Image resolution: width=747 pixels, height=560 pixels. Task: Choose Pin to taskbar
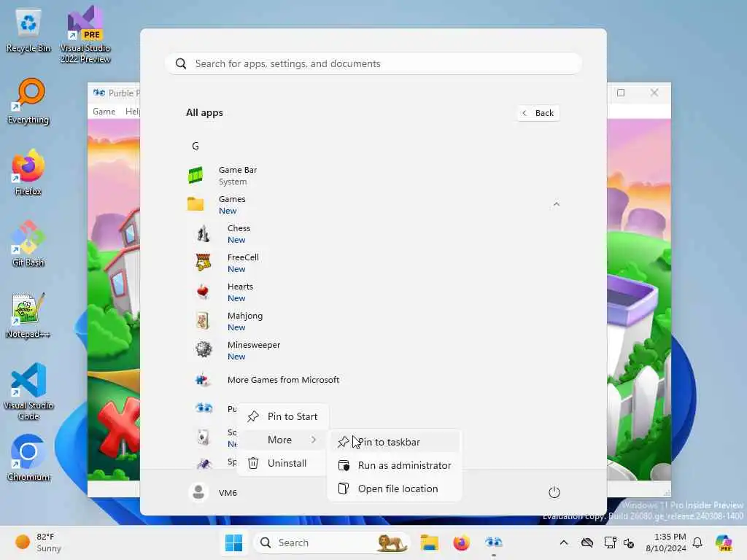(x=395, y=442)
